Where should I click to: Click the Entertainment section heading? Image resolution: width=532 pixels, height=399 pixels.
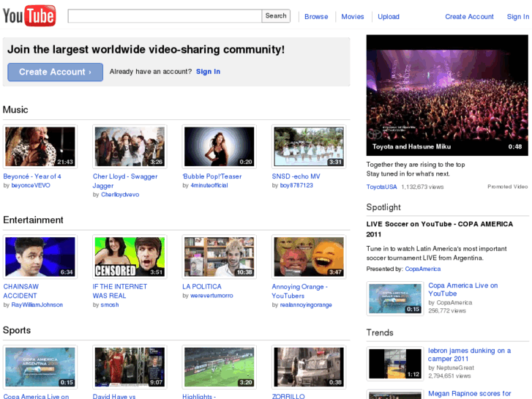coord(33,220)
